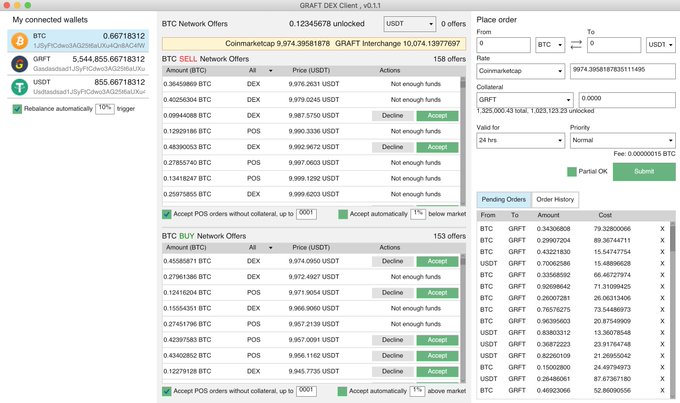Decline the 0.48390053 BTC sell offer
The height and width of the screenshot is (403, 680).
(392, 147)
